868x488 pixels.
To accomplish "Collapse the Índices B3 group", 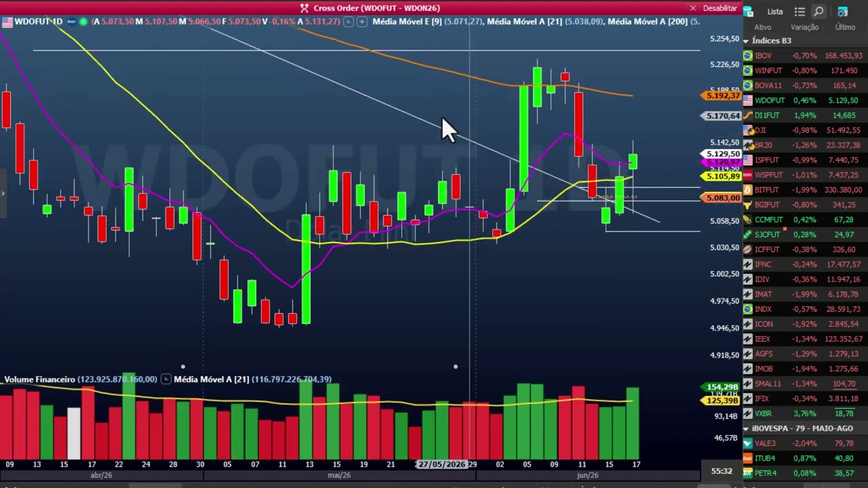I will coord(746,41).
